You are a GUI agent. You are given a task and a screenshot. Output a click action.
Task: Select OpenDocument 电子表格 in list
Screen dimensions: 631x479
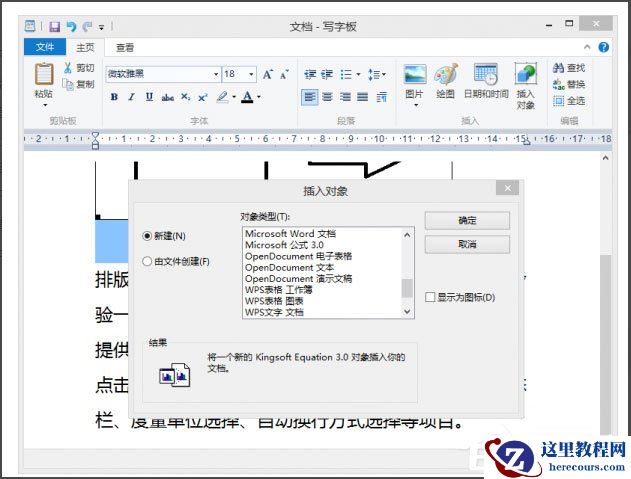298,256
